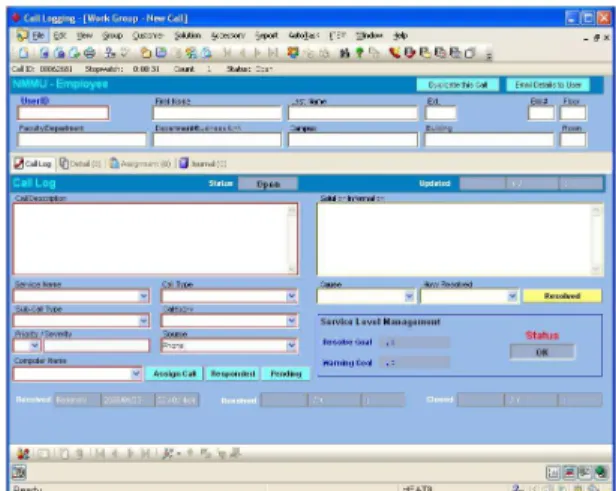Click the colorful people icon in the bottom toolbar
This screenshot has height=491, width=616.
pyautogui.click(x=23, y=454)
